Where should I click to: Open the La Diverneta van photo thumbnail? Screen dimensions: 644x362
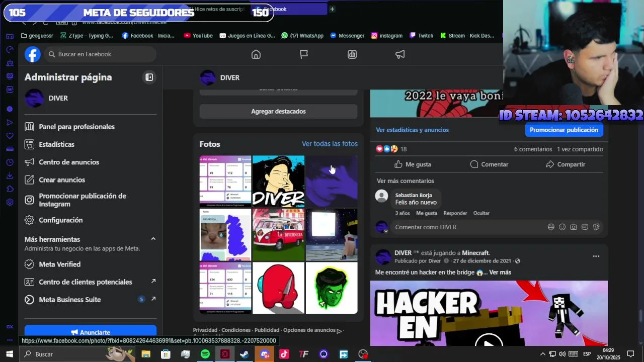[278, 235]
